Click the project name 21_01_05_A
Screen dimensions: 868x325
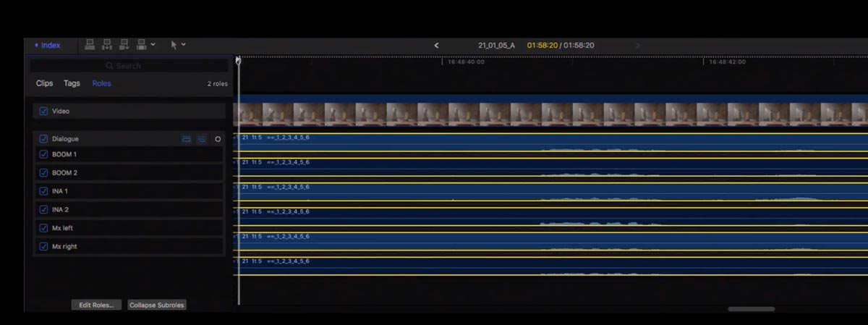[x=497, y=45]
